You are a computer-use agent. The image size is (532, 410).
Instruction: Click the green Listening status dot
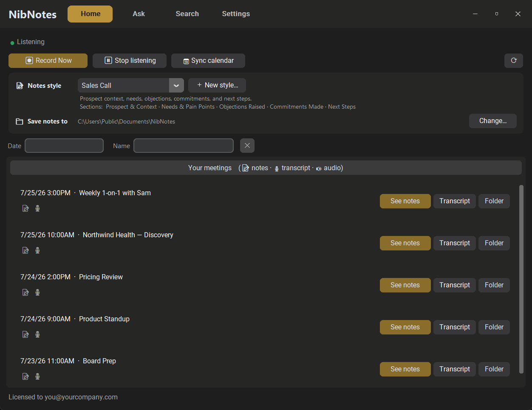pyautogui.click(x=12, y=43)
